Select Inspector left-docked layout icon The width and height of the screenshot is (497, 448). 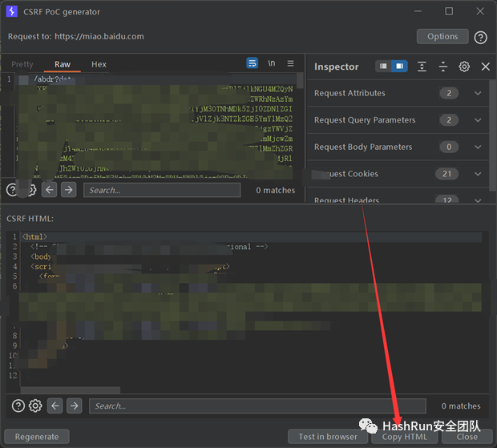(383, 67)
